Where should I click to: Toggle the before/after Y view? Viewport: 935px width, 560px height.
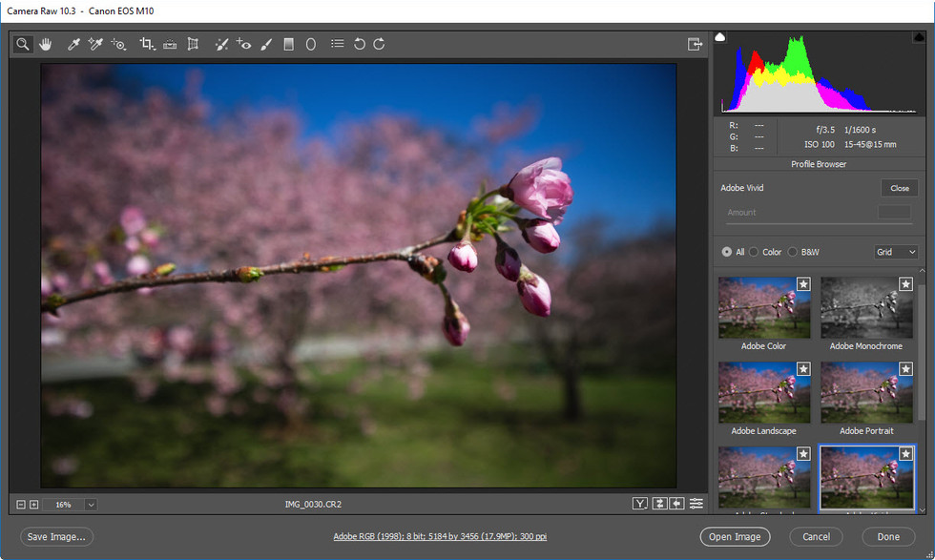point(639,503)
